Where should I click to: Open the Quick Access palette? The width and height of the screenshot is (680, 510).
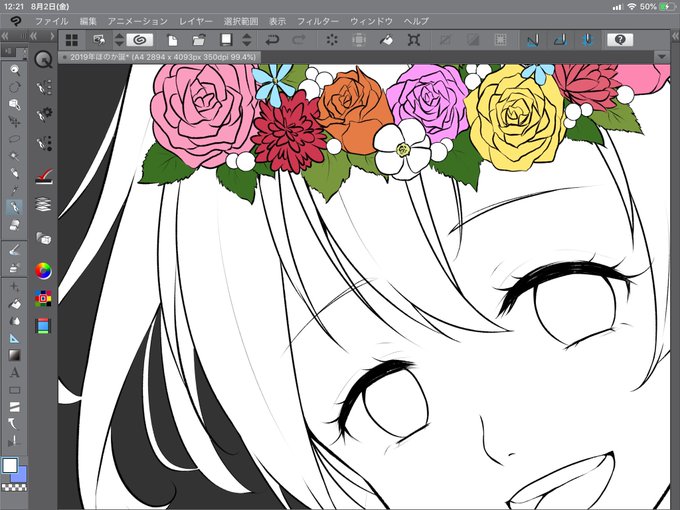43,59
